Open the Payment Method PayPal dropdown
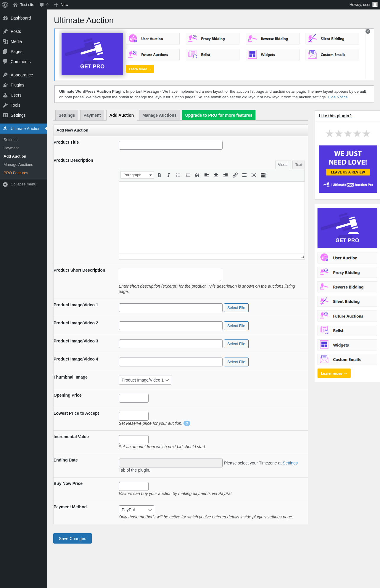The width and height of the screenshot is (380, 588). pyautogui.click(x=136, y=510)
